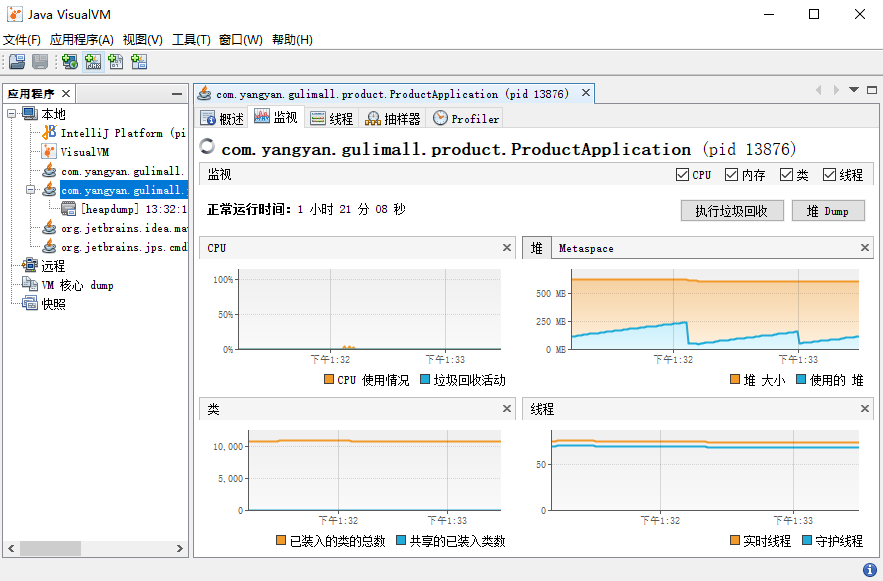Click the snapshots (快照) icon
Screen dimensions: 883x581
pos(29,303)
